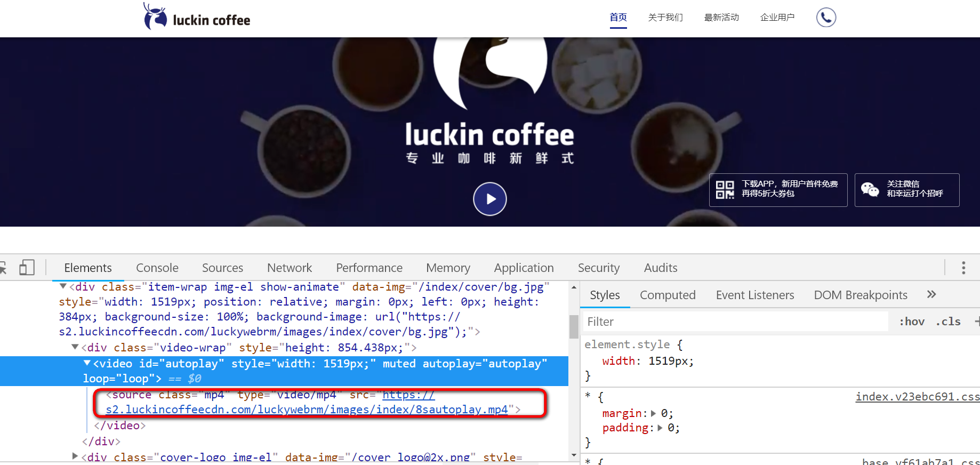Toggle the .cls class editor button
The height and width of the screenshot is (465, 980).
pos(948,322)
